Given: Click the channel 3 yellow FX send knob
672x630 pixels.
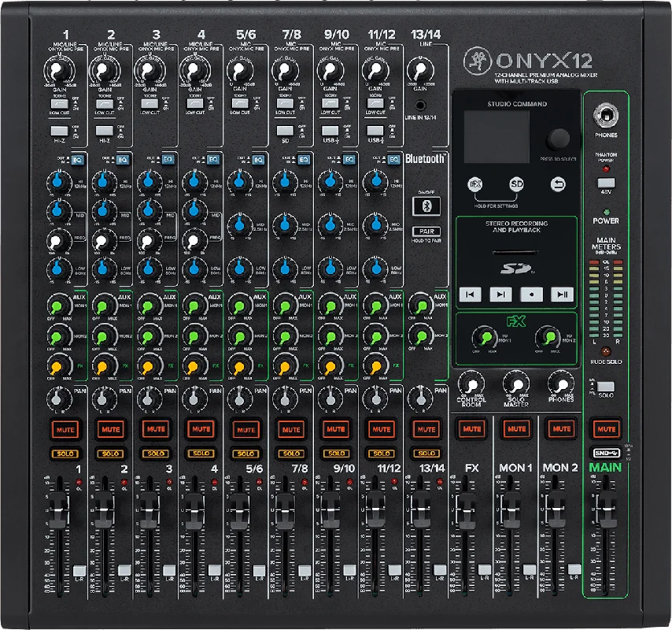Looking at the screenshot, I should coord(150,366).
